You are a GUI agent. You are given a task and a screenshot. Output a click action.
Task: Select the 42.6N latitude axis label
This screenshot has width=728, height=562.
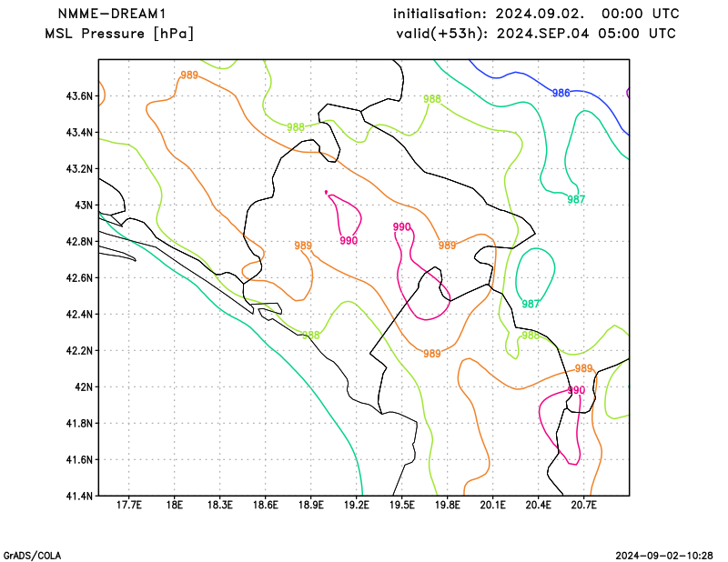click(79, 278)
